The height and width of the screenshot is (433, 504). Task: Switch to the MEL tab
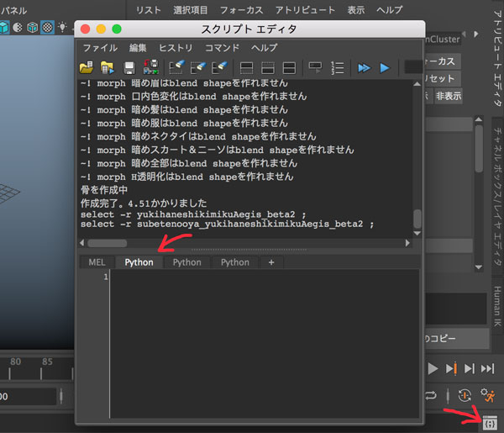97,262
